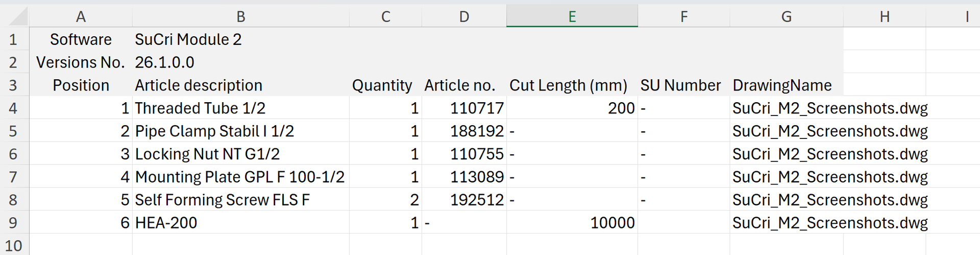Click position '4' cell in column A
Viewport: 980px width, 255px height.
(x=81, y=177)
